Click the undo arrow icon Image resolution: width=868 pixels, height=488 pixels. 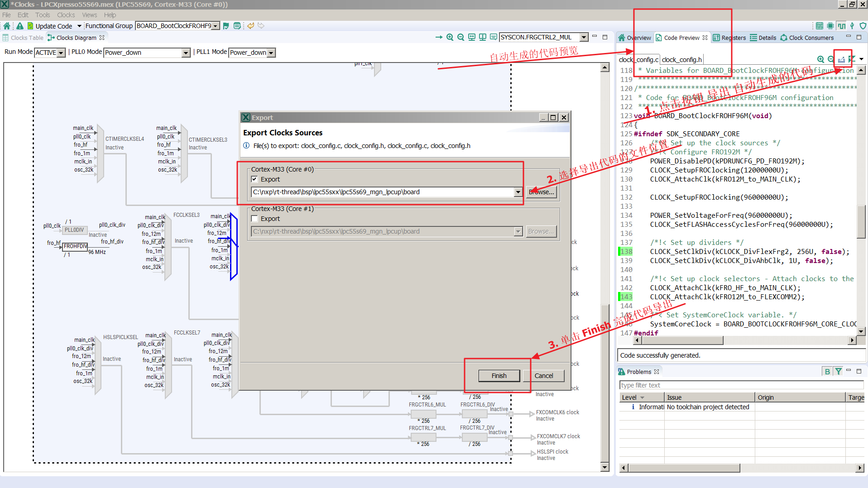pos(250,26)
